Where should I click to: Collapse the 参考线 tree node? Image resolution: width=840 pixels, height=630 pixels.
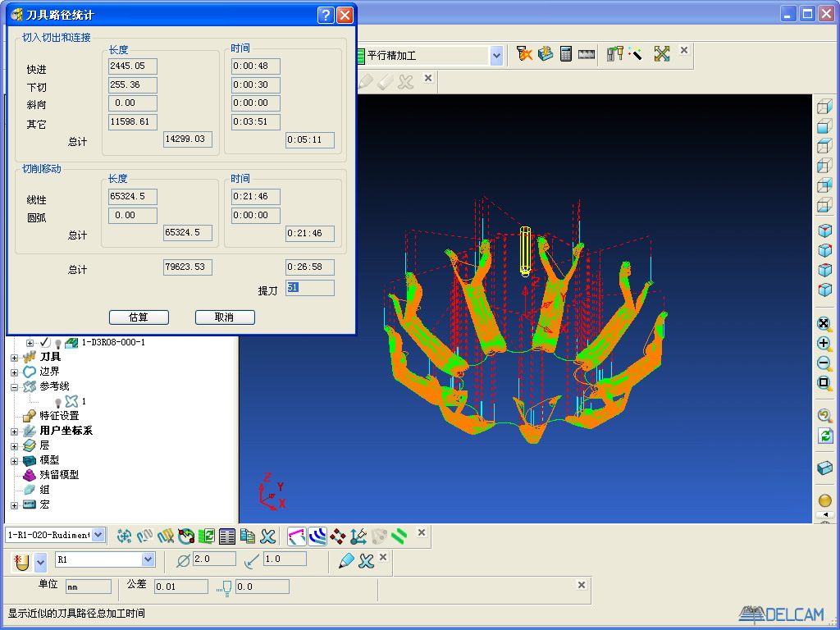click(15, 387)
